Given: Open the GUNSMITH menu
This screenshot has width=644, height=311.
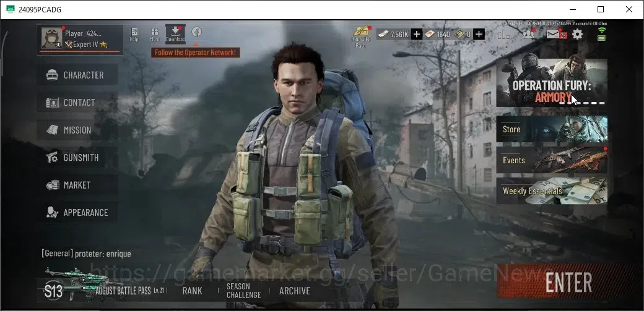Looking at the screenshot, I should (77, 158).
